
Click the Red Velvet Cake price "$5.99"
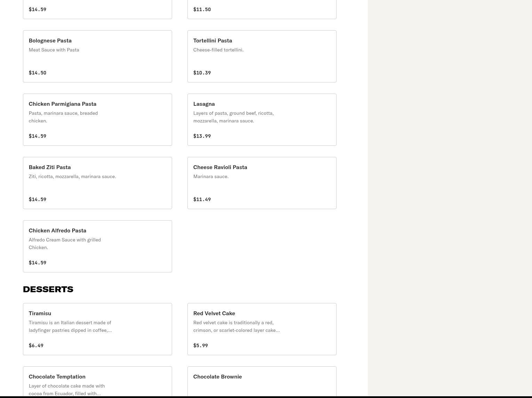point(201,345)
